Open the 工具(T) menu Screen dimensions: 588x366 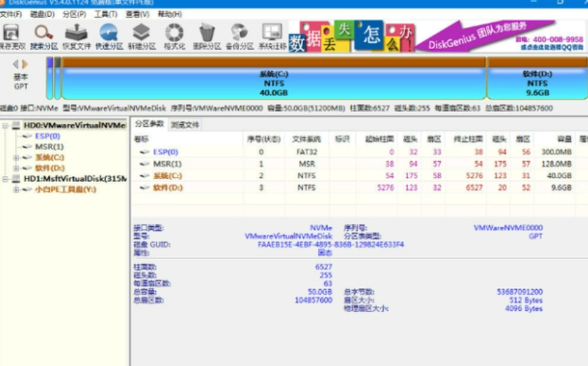[106, 14]
